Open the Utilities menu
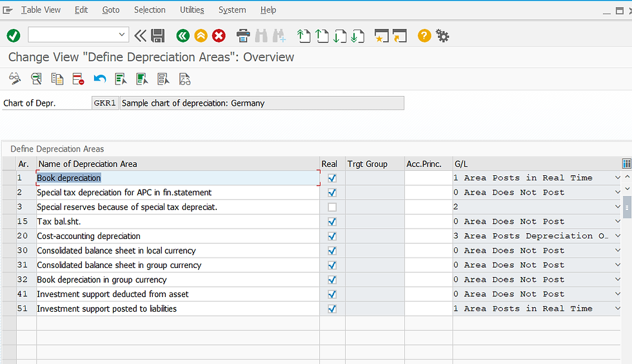632x364 pixels. [x=192, y=10]
